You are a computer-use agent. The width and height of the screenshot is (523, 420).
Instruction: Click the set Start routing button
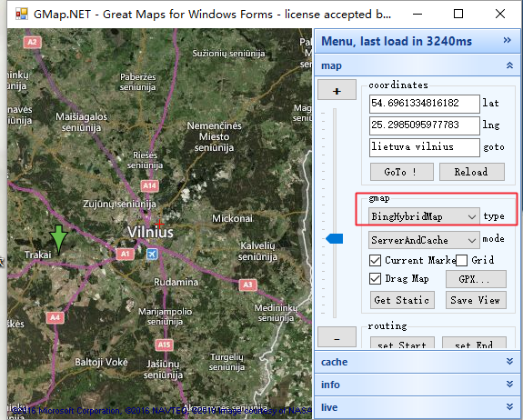pyautogui.click(x=402, y=344)
